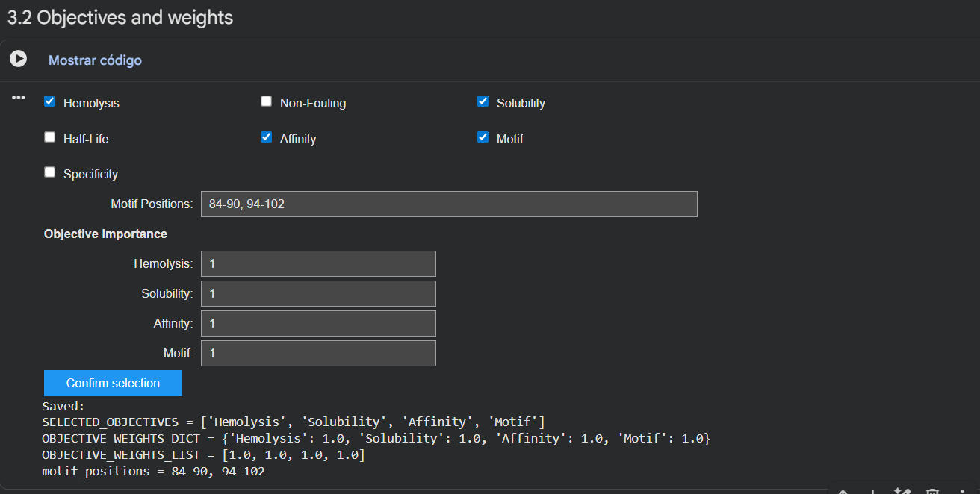Click the 'Saved:' output line
Image resolution: width=980 pixels, height=494 pixels.
click(x=63, y=407)
